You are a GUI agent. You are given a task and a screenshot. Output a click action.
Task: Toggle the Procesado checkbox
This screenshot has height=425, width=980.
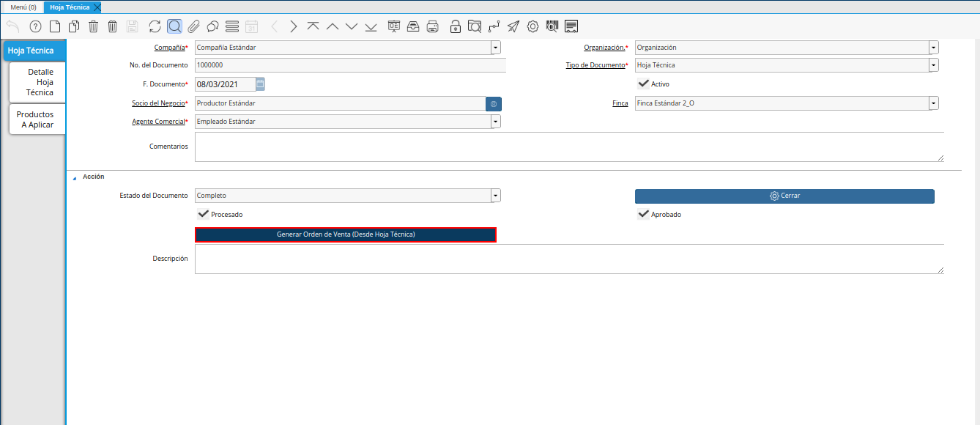(204, 214)
